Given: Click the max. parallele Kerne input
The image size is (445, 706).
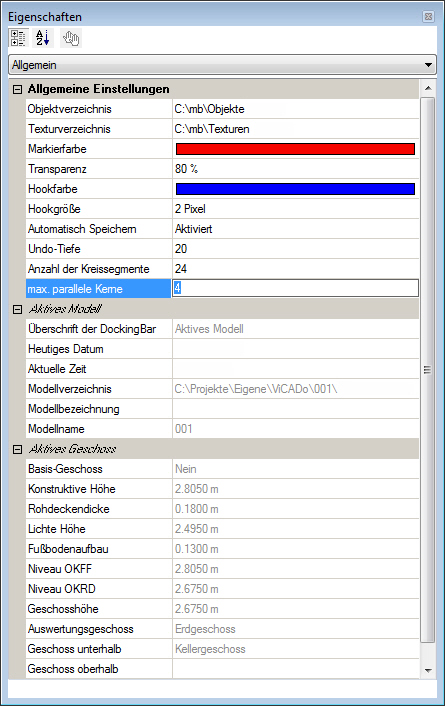Looking at the screenshot, I should tap(295, 289).
